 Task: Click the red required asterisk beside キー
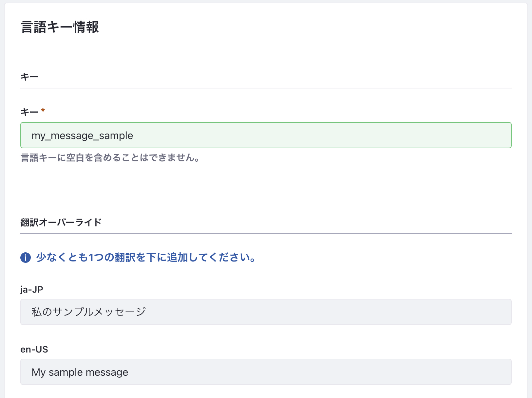coord(43,111)
